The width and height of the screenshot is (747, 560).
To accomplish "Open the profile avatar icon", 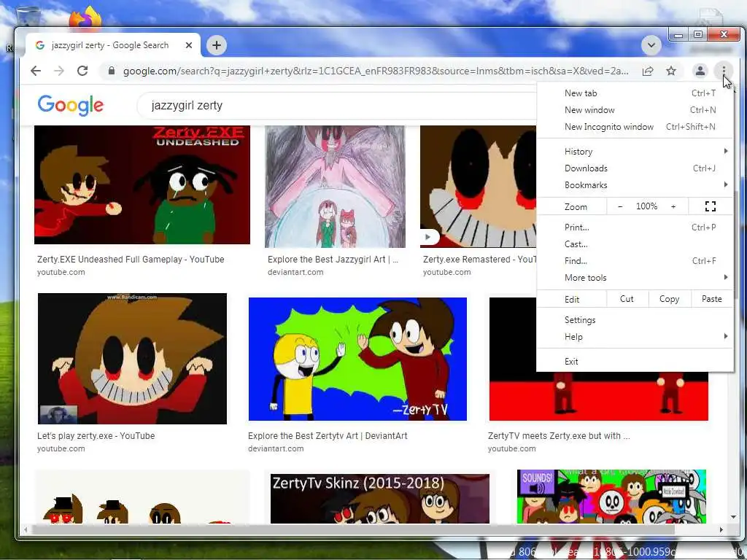I will click(x=700, y=71).
